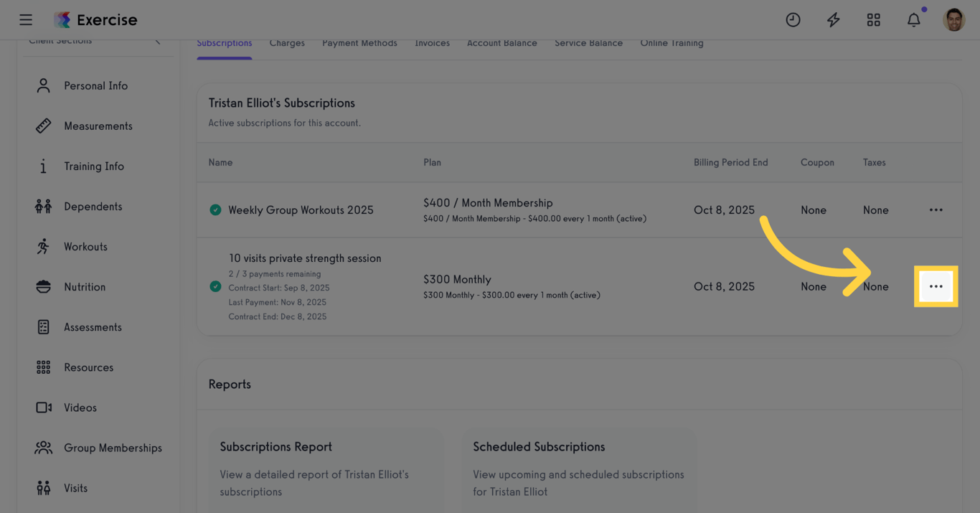Image resolution: width=980 pixels, height=513 pixels.
Task: Open the apps grid icon
Action: tap(873, 20)
